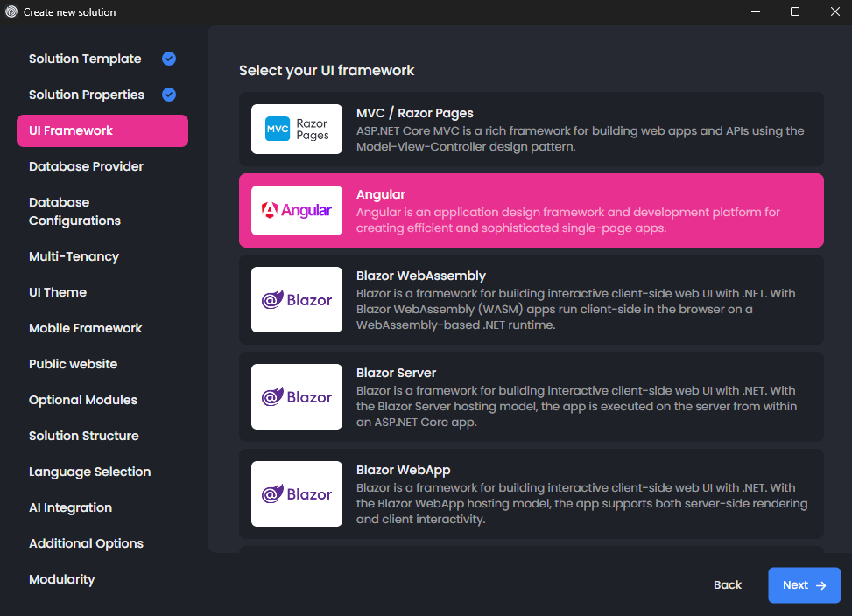
Task: Click the app logo in title bar
Action: coord(11,11)
